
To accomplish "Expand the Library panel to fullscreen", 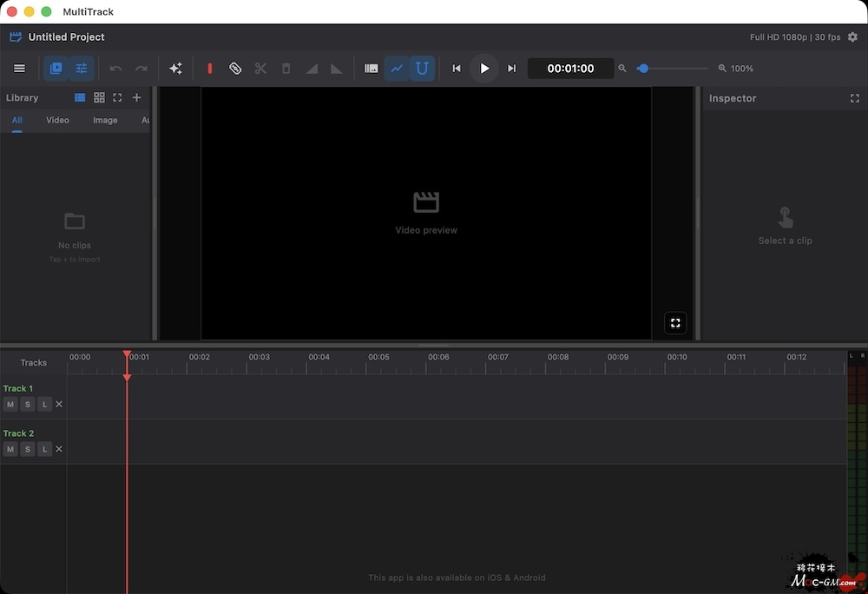I will (117, 98).
